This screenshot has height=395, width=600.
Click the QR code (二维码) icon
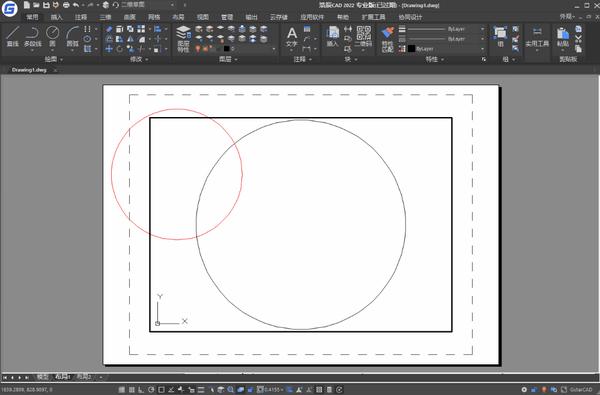point(364,37)
